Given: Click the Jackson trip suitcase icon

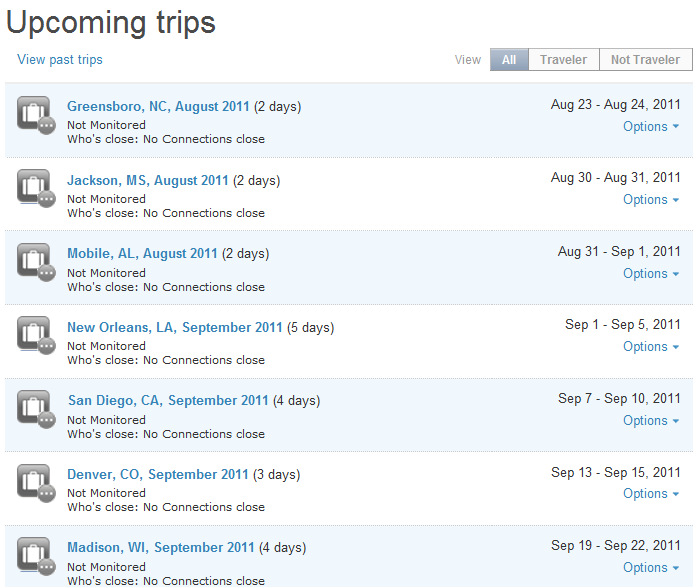Looking at the screenshot, I should pyautogui.click(x=35, y=189).
